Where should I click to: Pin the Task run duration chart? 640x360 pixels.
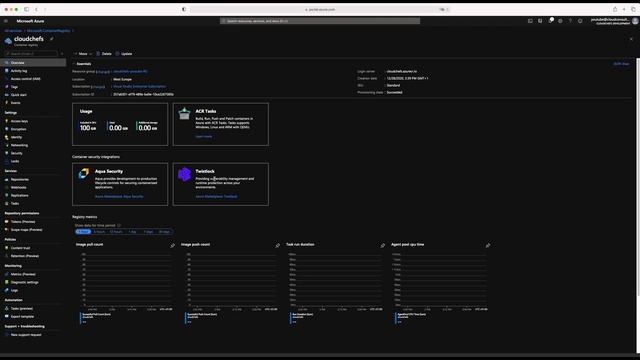click(382, 245)
